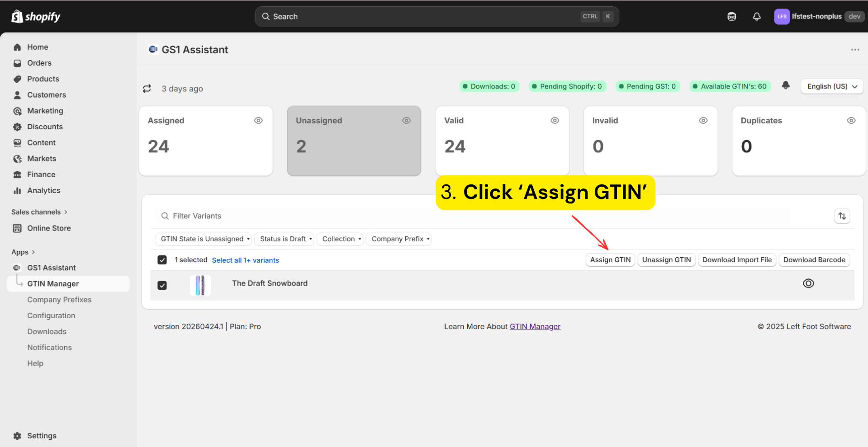The width and height of the screenshot is (868, 447).
Task: Go to Products section
Action: tap(43, 79)
